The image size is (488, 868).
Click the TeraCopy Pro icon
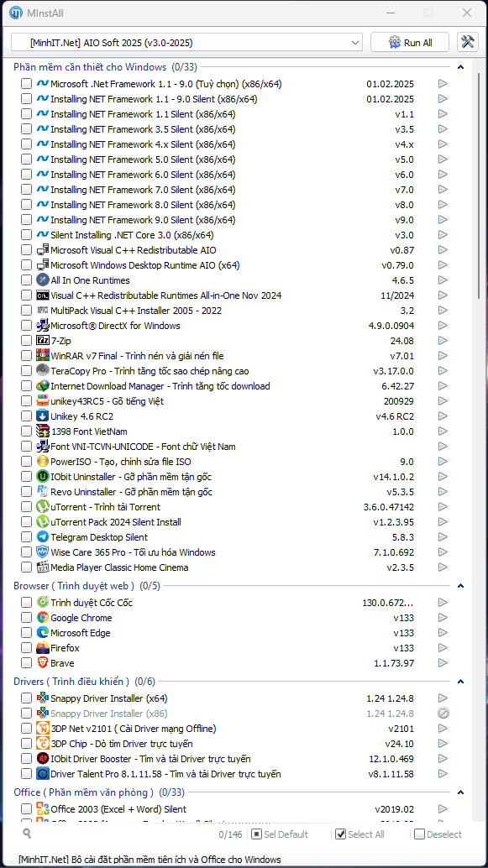click(43, 371)
